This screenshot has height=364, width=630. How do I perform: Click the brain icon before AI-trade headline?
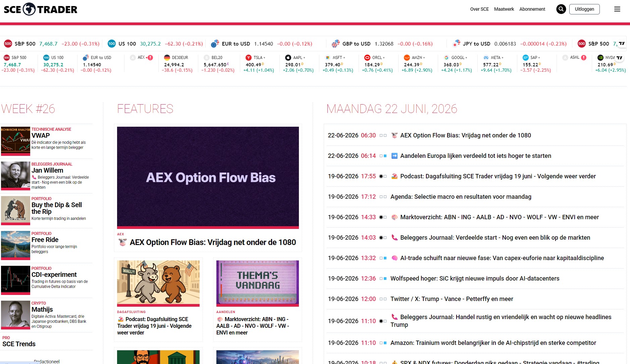(x=395, y=258)
